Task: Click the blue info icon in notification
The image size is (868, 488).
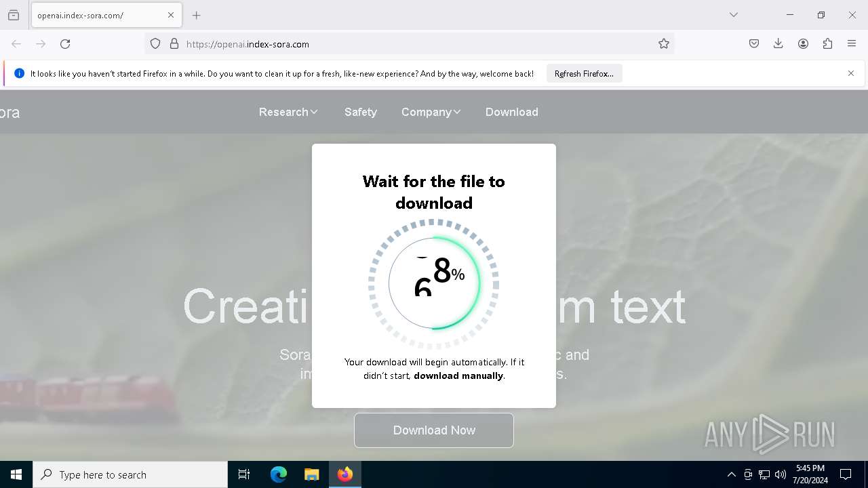Action: pos(19,73)
